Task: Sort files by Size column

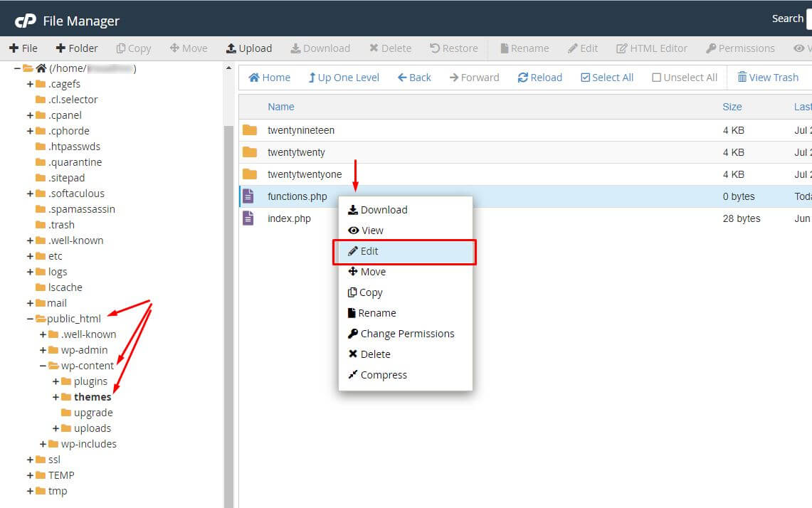Action: 732,107
